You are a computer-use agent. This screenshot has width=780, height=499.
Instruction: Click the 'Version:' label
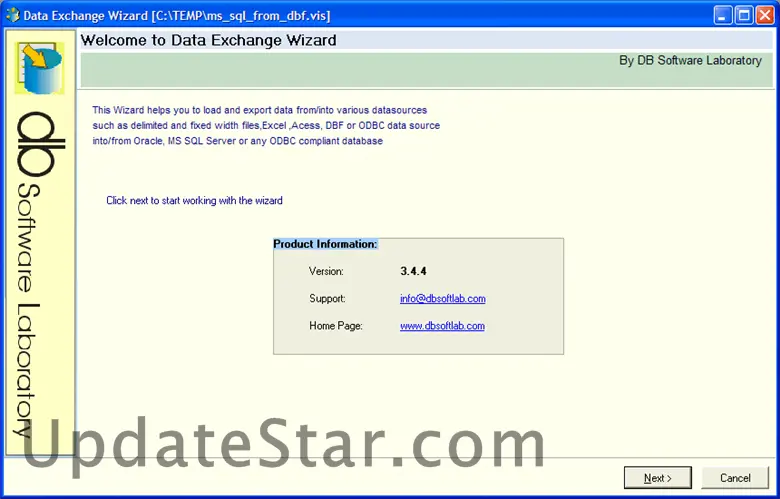click(x=326, y=271)
